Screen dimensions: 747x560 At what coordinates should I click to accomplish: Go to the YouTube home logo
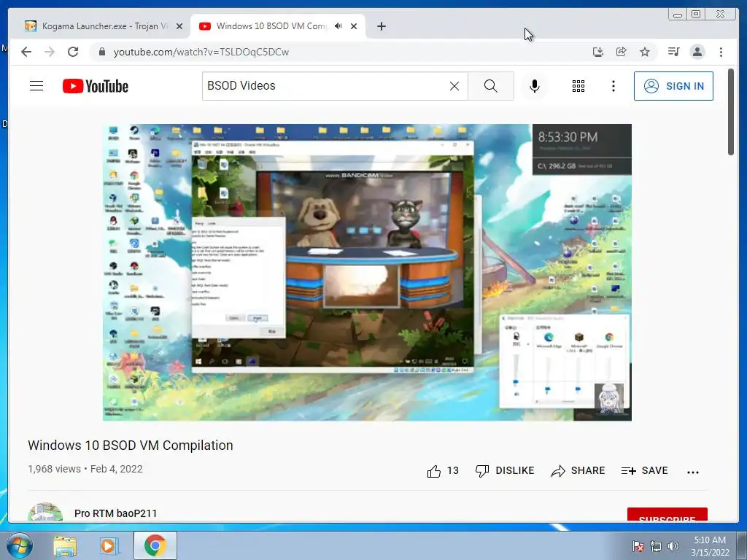96,86
